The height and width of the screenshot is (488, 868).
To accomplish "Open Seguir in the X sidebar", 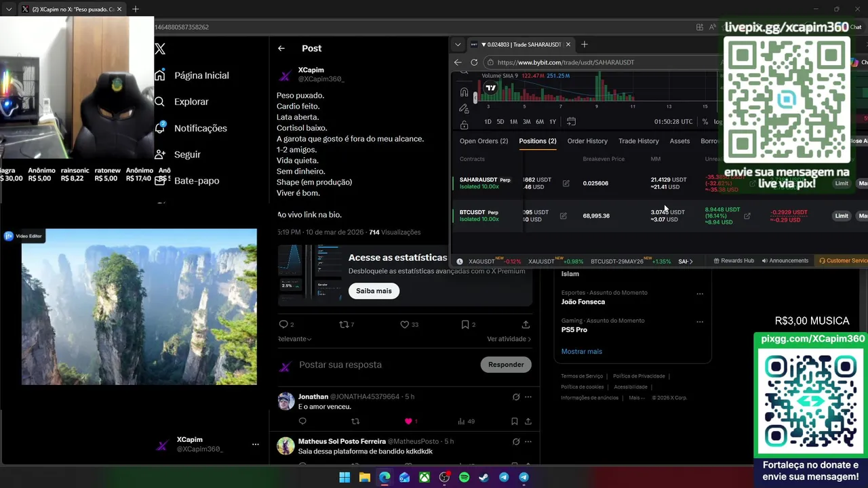I will pos(187,155).
